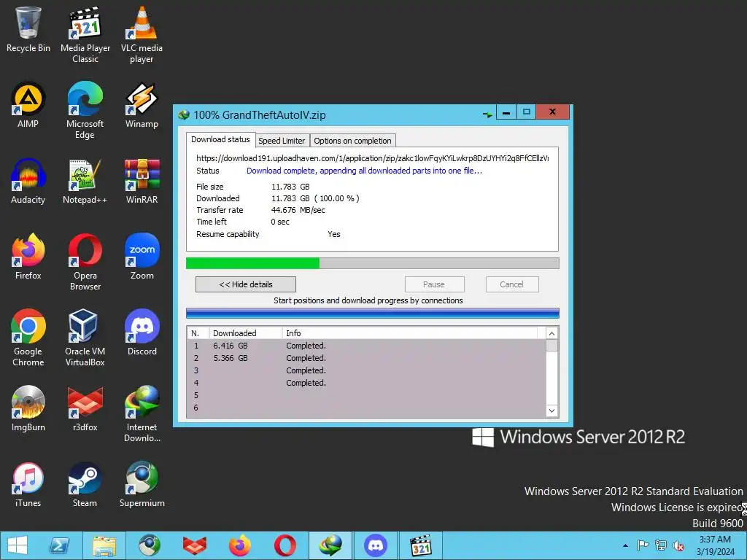Click the Cancel button
This screenshot has width=747, height=560.
[x=511, y=284]
